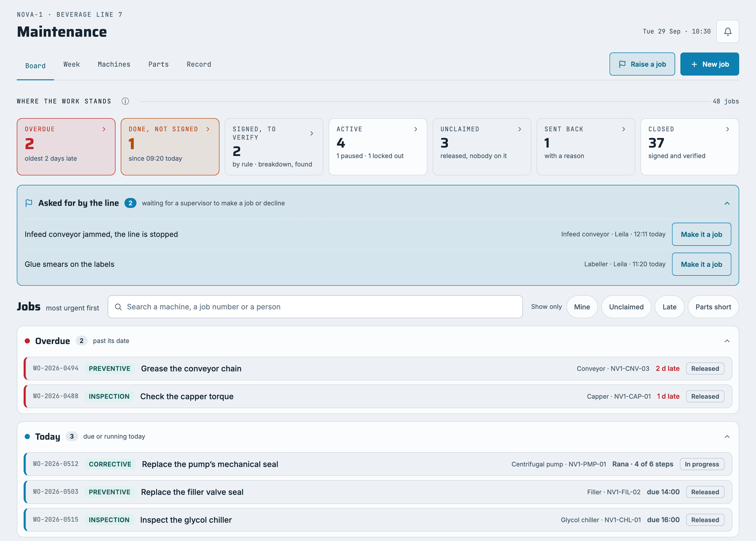Screen dimensions: 756x541
Task: Open the Sent back summary card
Action: tap(586, 147)
